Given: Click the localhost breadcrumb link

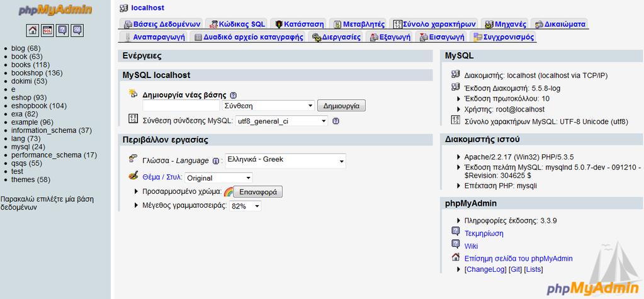Looking at the screenshot, I should click(148, 8).
